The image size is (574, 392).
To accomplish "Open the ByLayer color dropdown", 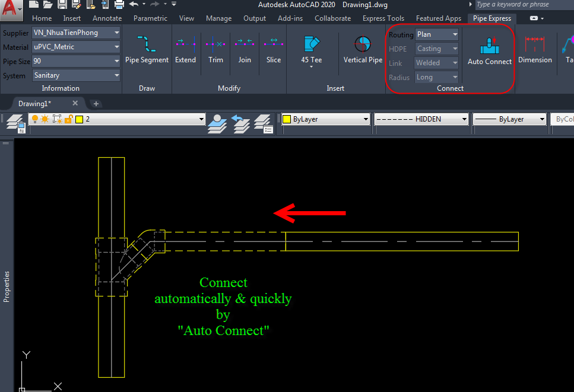I will pyautogui.click(x=325, y=119).
